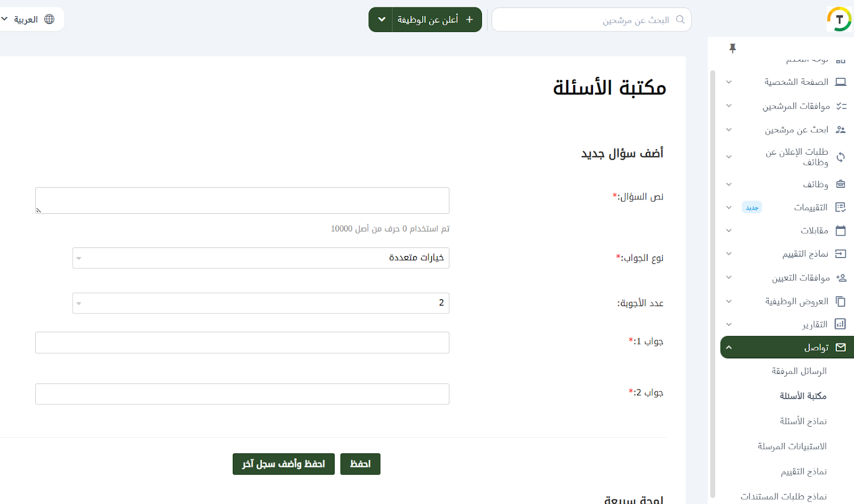Expand the التقييمات sidebar menu
This screenshot has width=854, height=504.
729,207
